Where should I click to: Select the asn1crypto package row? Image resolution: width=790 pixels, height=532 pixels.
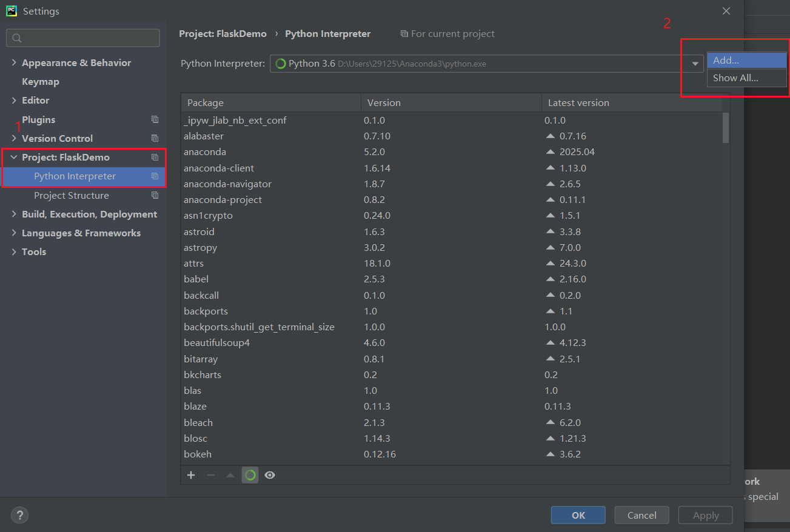(452, 215)
